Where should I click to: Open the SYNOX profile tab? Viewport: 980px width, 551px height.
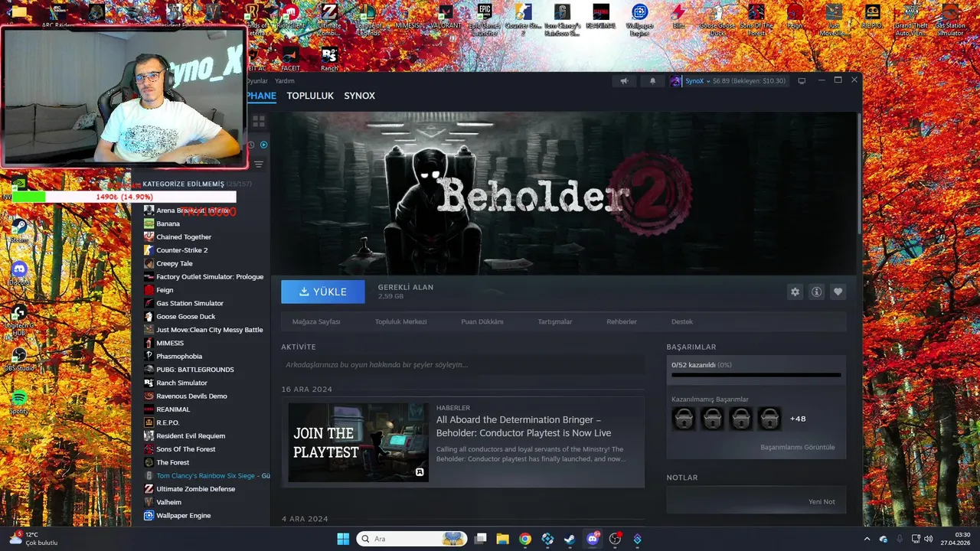[x=359, y=96]
